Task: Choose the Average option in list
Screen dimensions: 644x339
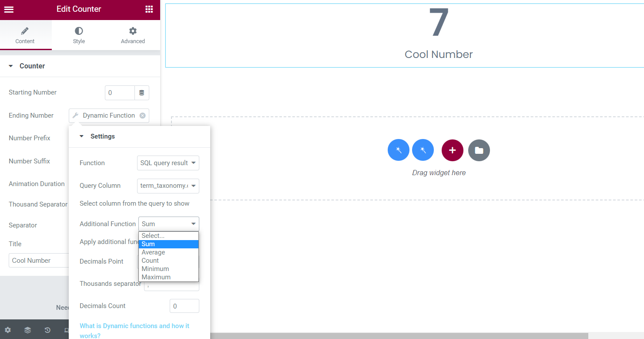Action: (168, 252)
